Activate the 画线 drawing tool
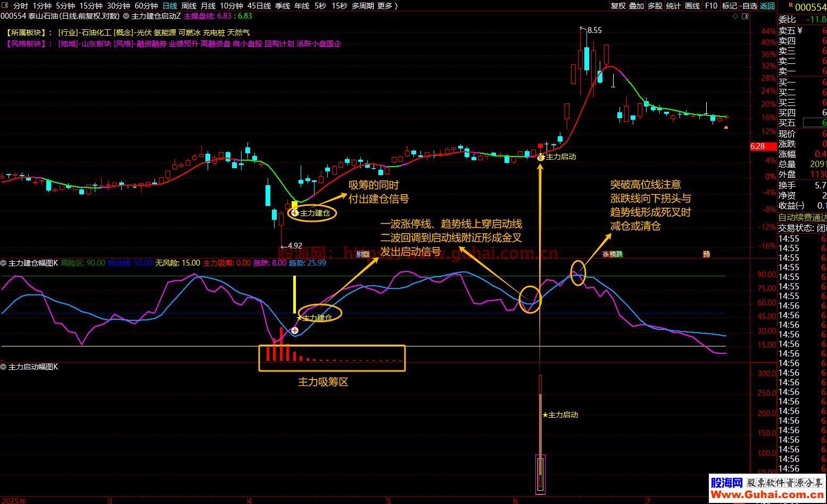This screenshot has height=504, width=827. click(692, 6)
